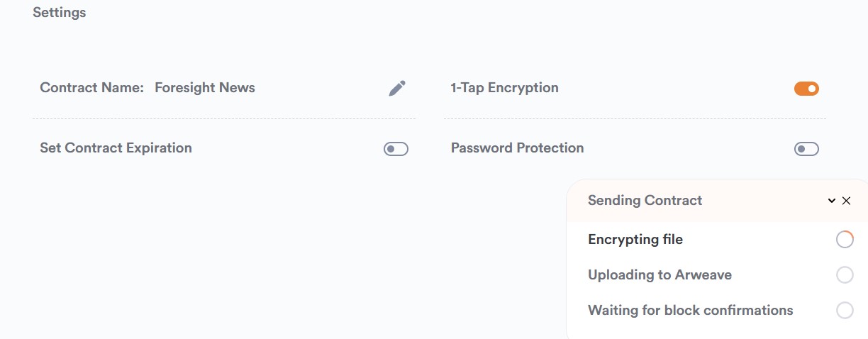Click the Uploading to Arweave status circle

tap(845, 275)
